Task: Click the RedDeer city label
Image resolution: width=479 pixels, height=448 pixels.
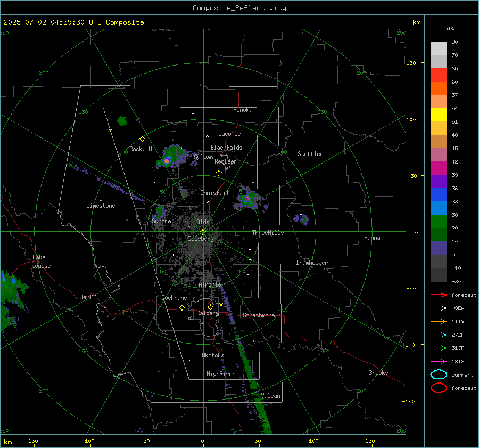Action: coord(226,161)
